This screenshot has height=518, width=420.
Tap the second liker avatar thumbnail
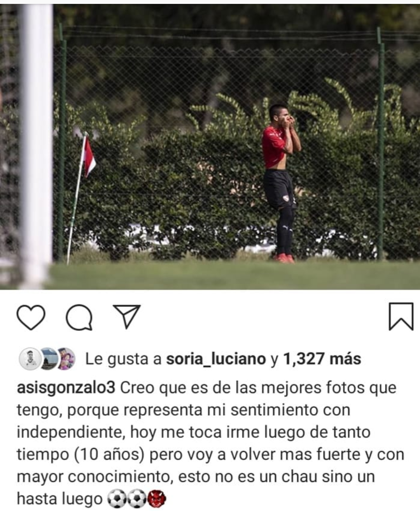tap(48, 358)
